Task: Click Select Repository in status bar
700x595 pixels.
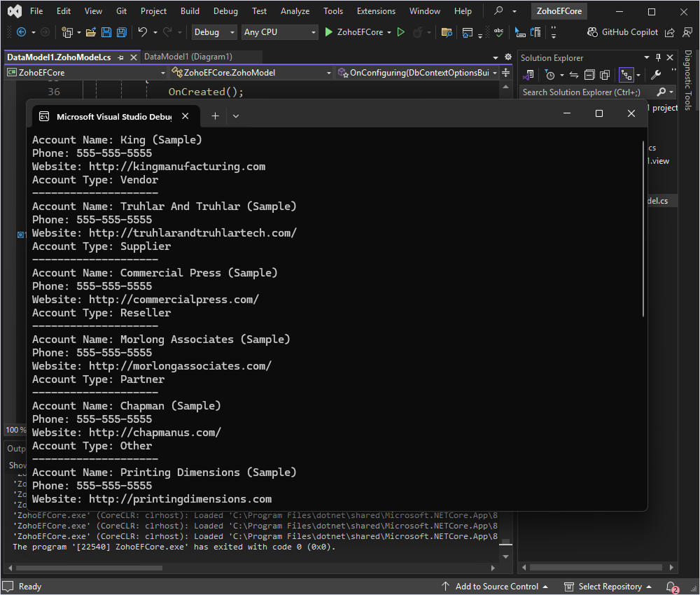Action: pos(610,587)
